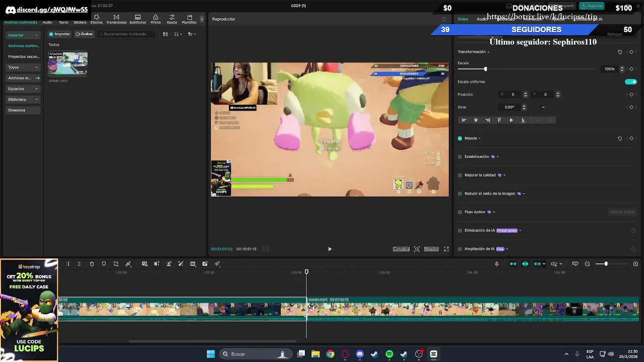
Task: Zoom out the timeline with the minus icon
Action: point(587,264)
